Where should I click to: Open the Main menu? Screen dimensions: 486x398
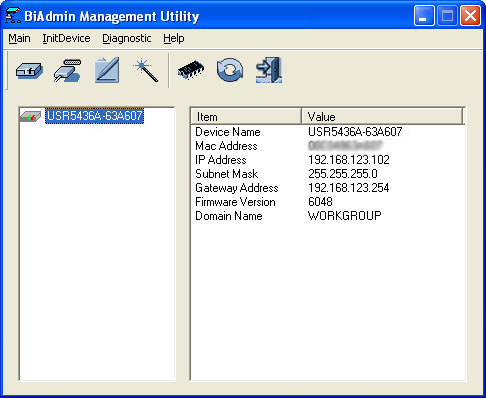[19, 38]
